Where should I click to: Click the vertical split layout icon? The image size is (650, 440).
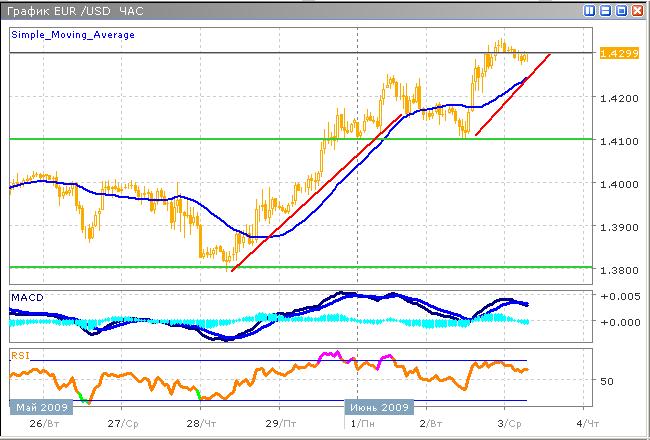[591, 11]
